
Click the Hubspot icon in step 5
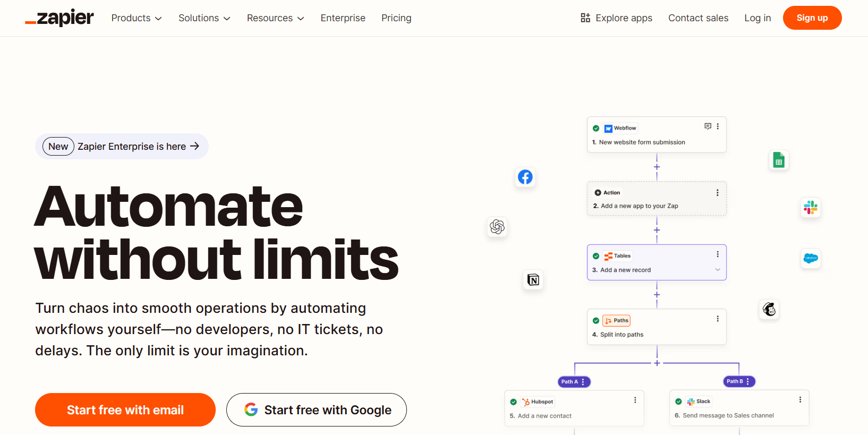(x=527, y=402)
